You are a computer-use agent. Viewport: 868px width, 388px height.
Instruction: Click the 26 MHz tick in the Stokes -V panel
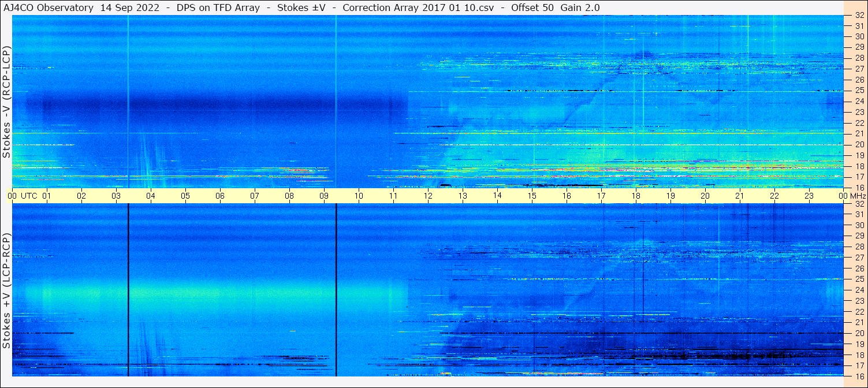point(859,80)
